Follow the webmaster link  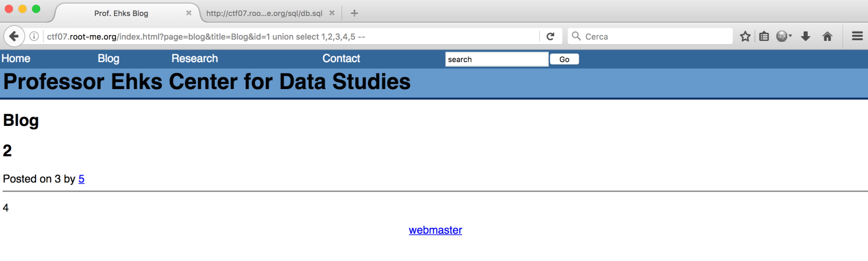[435, 230]
